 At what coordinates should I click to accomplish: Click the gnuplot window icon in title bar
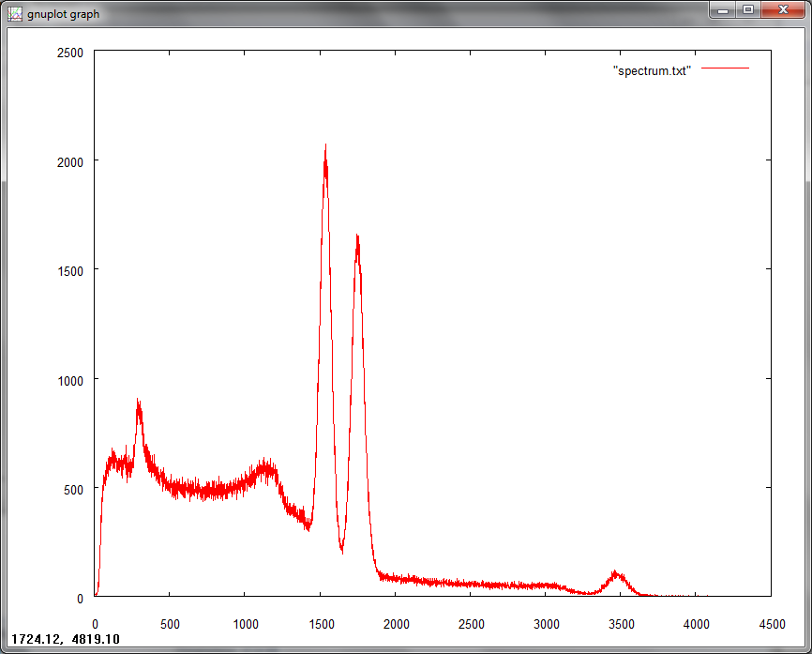coord(15,14)
